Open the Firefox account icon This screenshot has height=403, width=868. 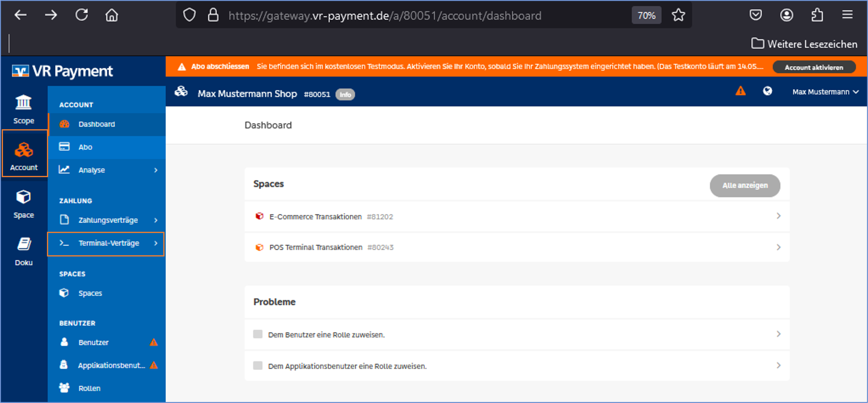(x=786, y=15)
